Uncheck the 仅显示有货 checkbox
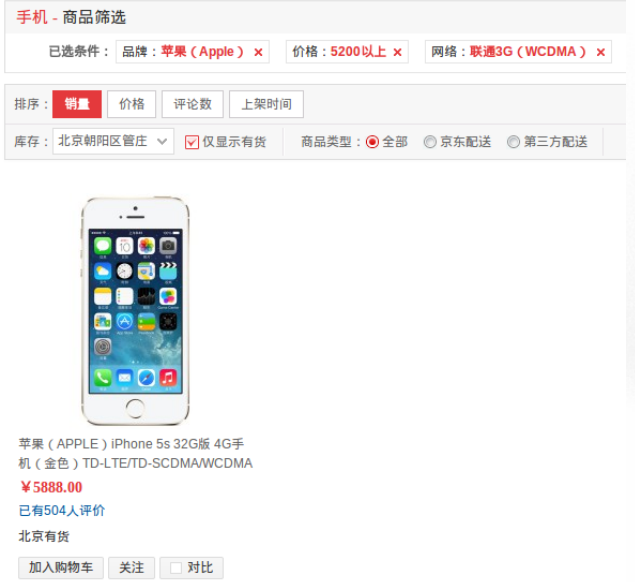635x582 pixels. click(x=192, y=142)
